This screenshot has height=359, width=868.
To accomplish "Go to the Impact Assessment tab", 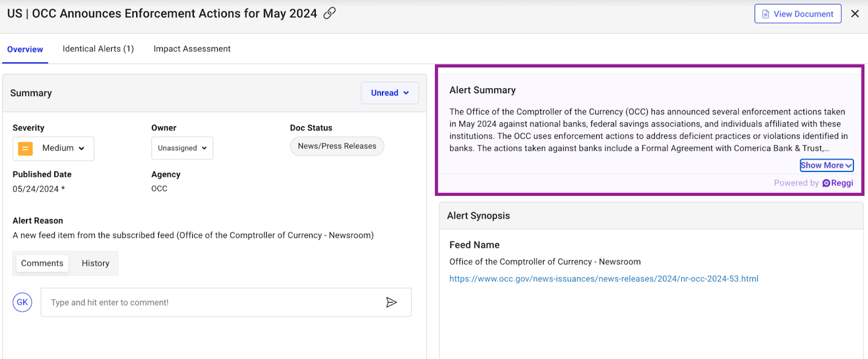I will 192,49.
